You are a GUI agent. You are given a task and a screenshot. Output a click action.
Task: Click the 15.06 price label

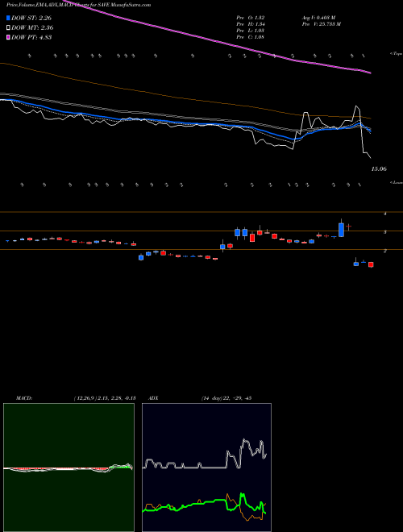click(379, 169)
